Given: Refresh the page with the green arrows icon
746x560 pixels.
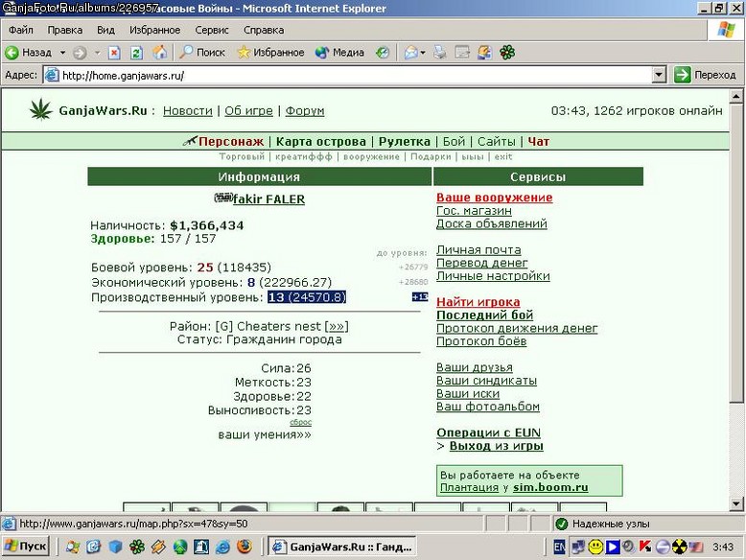Looking at the screenshot, I should coord(136,53).
